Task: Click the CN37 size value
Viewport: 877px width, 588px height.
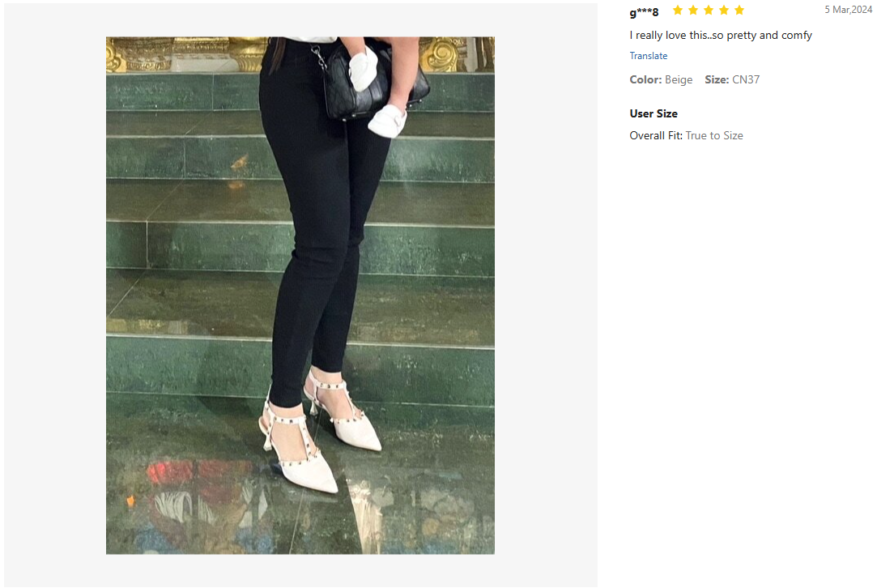Action: pyautogui.click(x=746, y=79)
